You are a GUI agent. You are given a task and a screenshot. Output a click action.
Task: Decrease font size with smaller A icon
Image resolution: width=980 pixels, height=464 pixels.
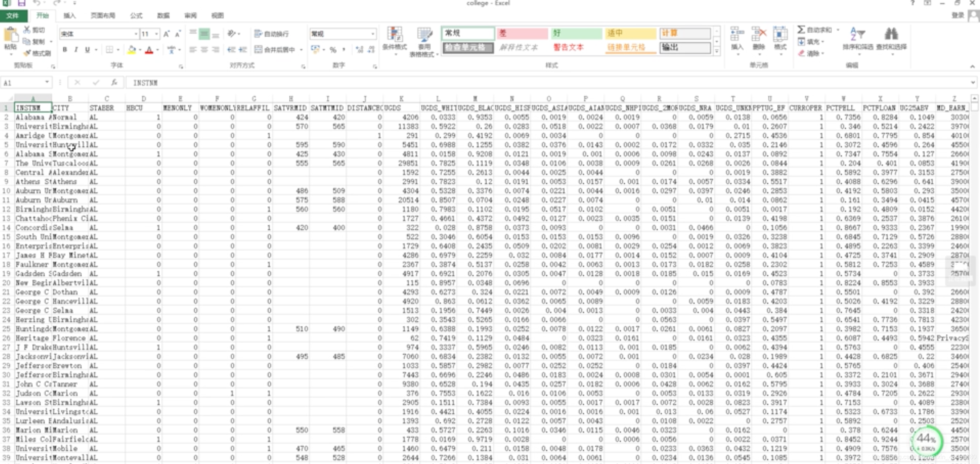coord(178,34)
